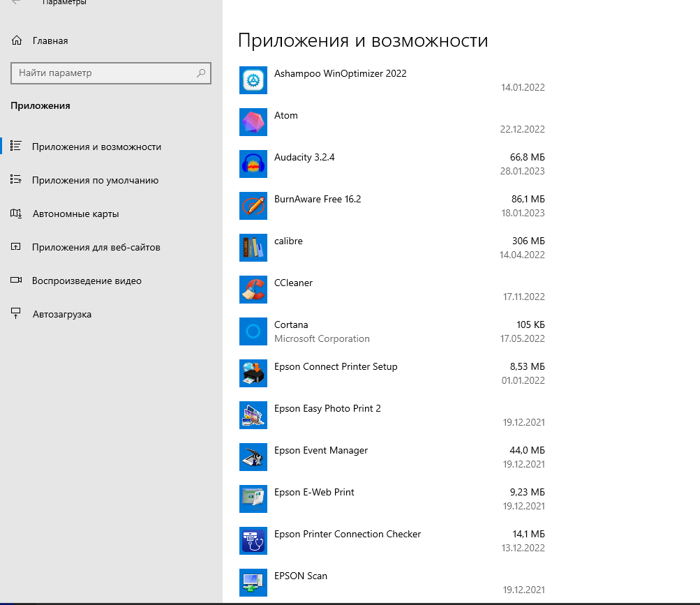700x605 pixels.
Task: Click the Приложения и возможности list icon
Action: tap(16, 146)
